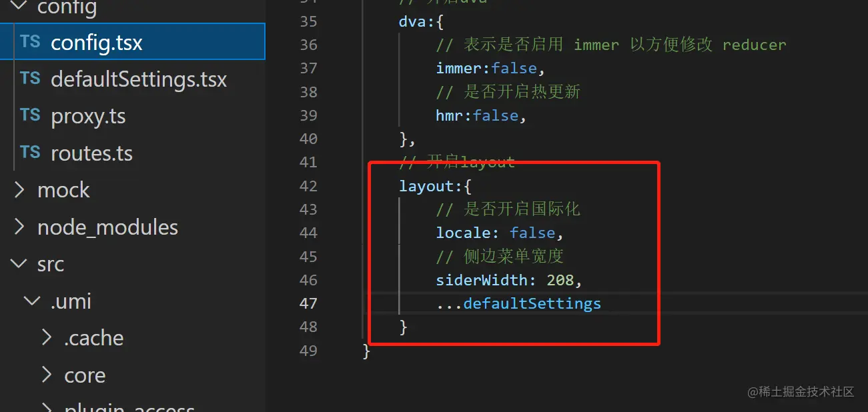This screenshot has width=868, height=412.
Task: Collapse the src folder chevron
Action: pyautogui.click(x=19, y=264)
